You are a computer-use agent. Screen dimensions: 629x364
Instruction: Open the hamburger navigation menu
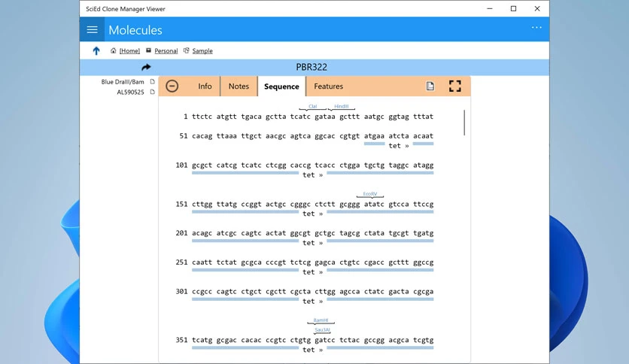tap(93, 29)
